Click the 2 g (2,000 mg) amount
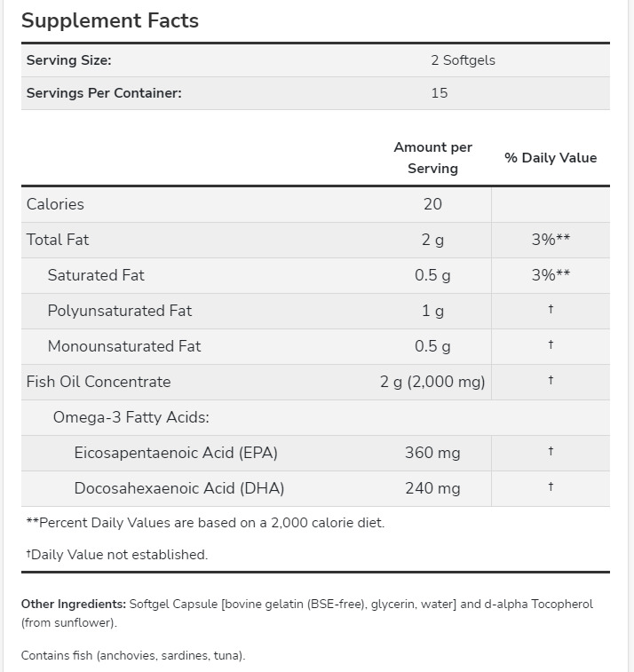This screenshot has height=672, width=634. pos(432,382)
